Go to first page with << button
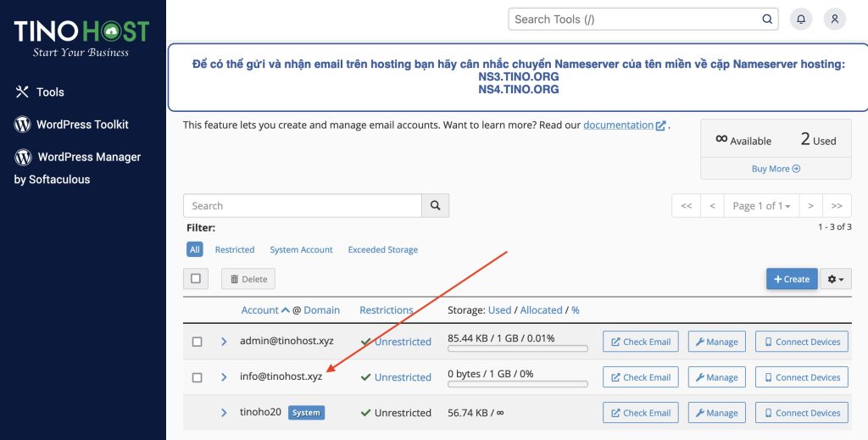Viewport: 868px width, 440px height. click(686, 206)
